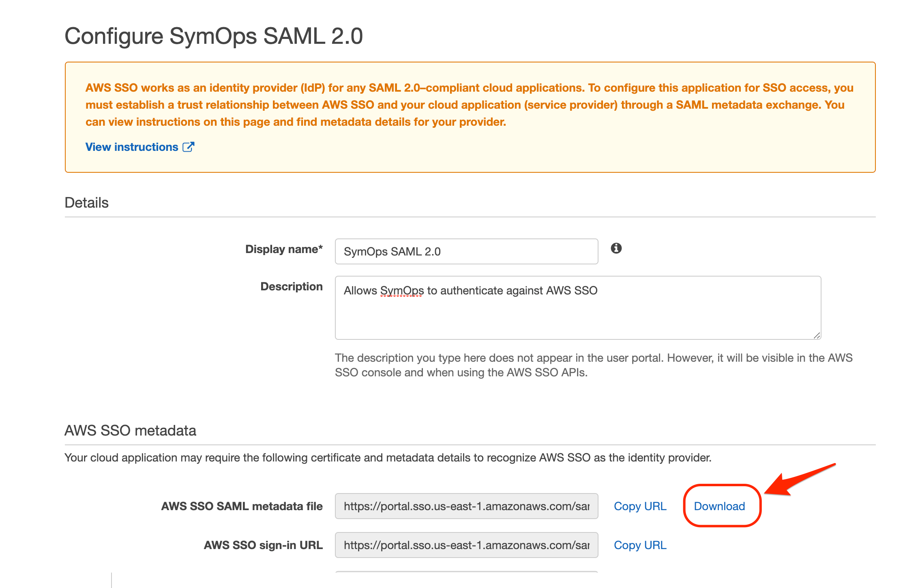Grab the Description textarea resize handle

tap(817, 335)
